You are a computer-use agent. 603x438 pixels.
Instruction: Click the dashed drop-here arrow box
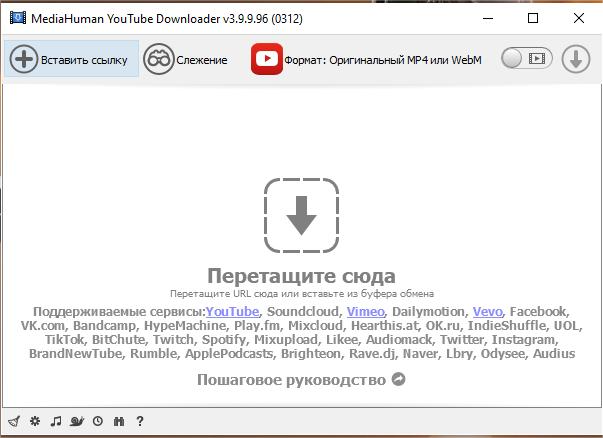coord(301,215)
